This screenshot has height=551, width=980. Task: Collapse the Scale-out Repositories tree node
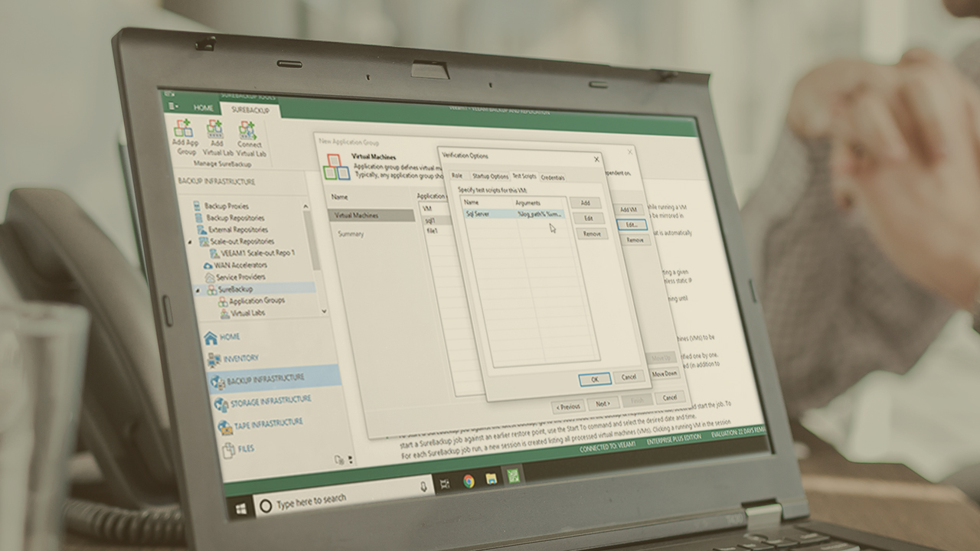tap(191, 241)
